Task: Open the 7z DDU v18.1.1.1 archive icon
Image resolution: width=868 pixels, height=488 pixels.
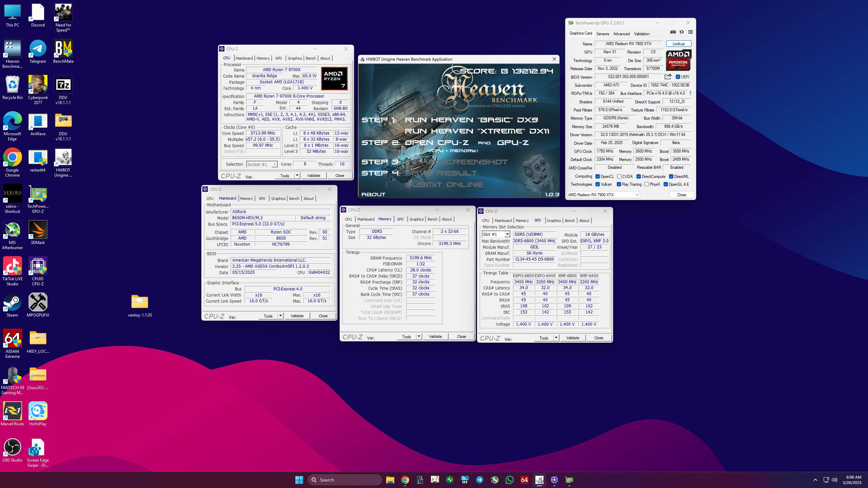Action: point(63,90)
